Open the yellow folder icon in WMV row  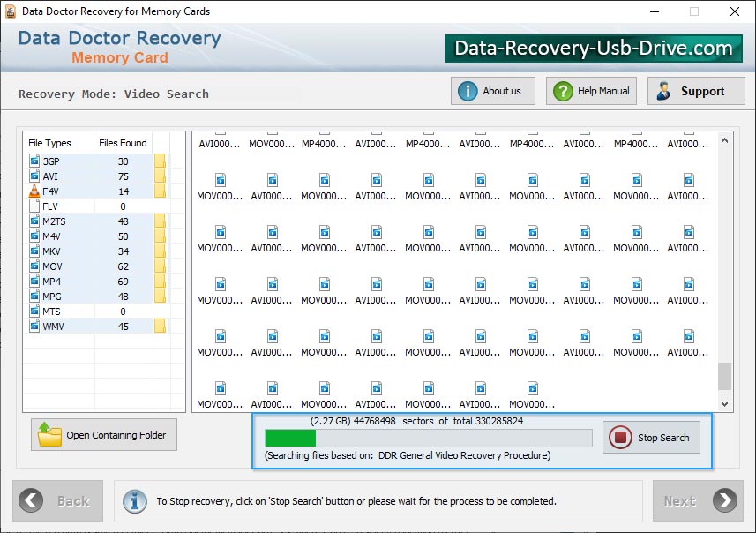click(160, 327)
